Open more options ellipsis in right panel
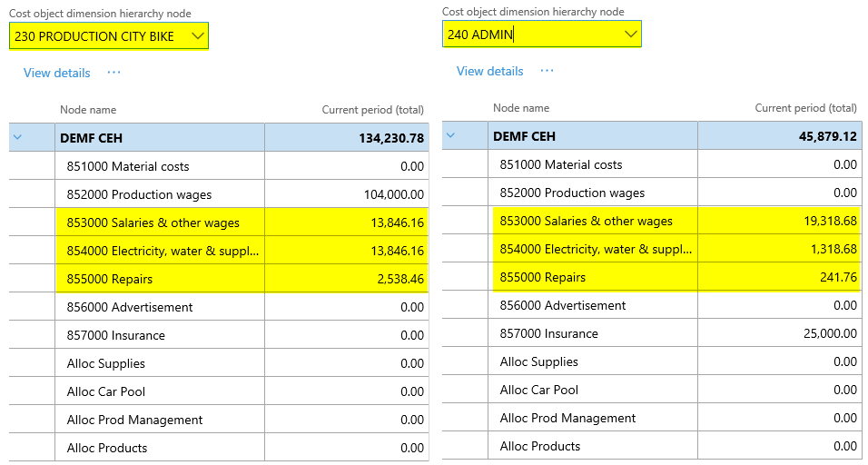 pos(547,71)
